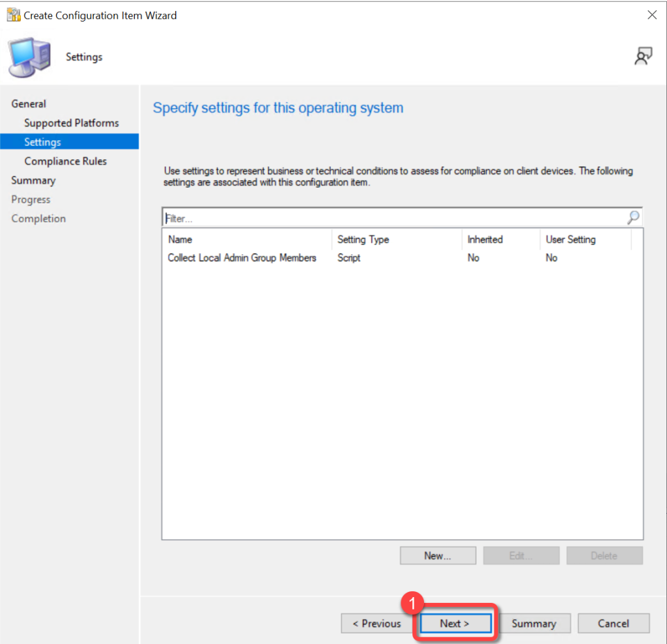Select Summary step in left navigation

click(33, 180)
